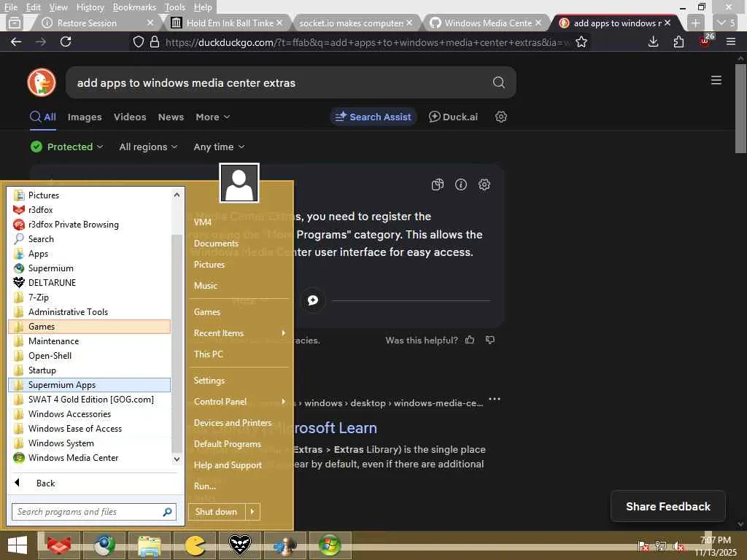Click the volume icon in system tray
Viewport: 747px width, 560px height.
(x=678, y=546)
